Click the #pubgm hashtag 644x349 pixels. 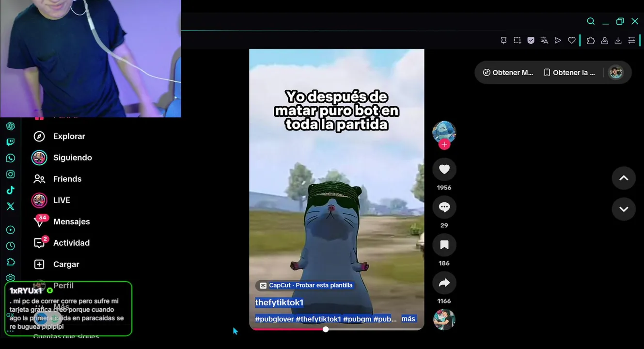tap(357, 319)
